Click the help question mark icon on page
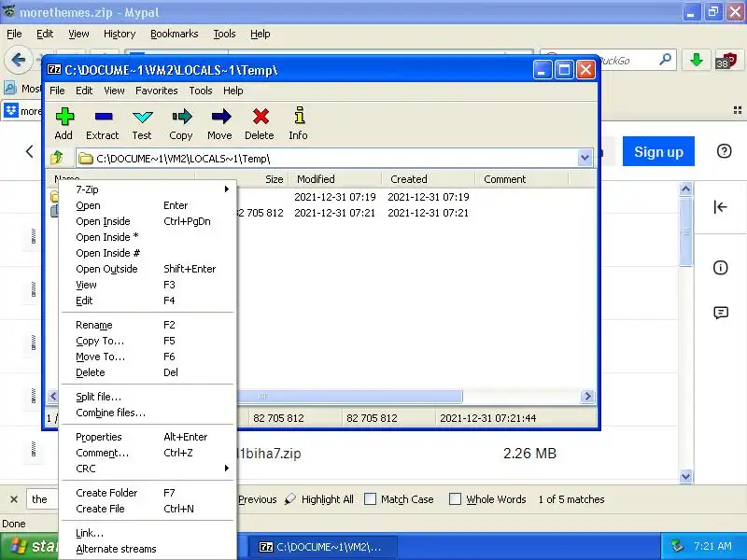 pyautogui.click(x=724, y=151)
